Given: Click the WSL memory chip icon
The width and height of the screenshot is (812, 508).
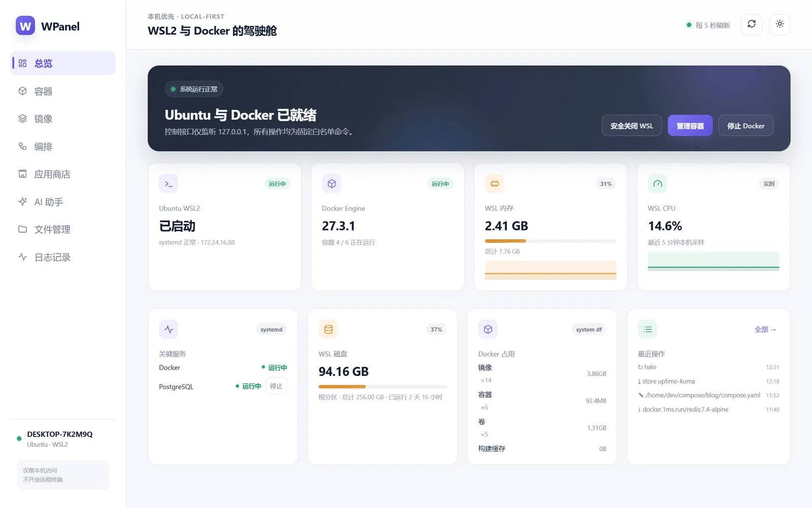Looking at the screenshot, I should click(494, 184).
